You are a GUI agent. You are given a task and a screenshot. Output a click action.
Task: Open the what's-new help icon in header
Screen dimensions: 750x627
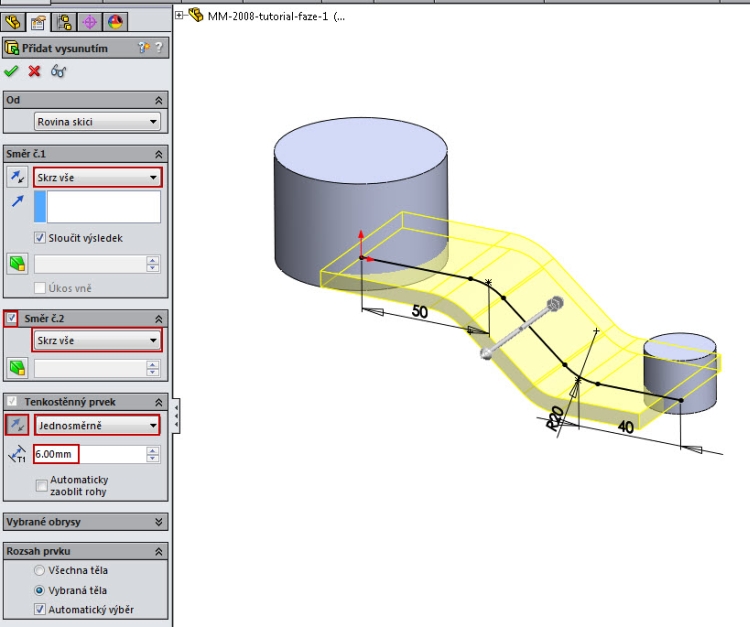point(143,47)
